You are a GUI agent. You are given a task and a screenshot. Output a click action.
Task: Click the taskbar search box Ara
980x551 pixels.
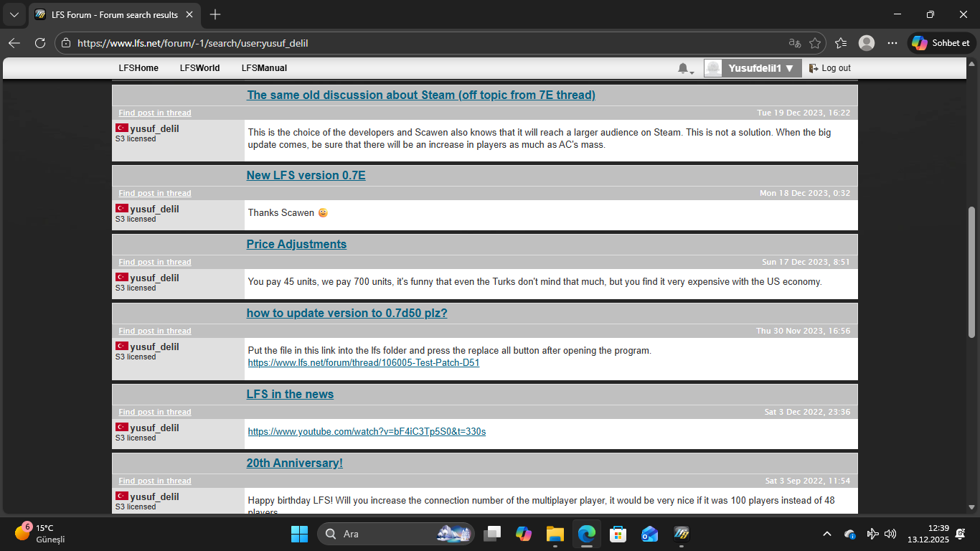click(x=396, y=534)
